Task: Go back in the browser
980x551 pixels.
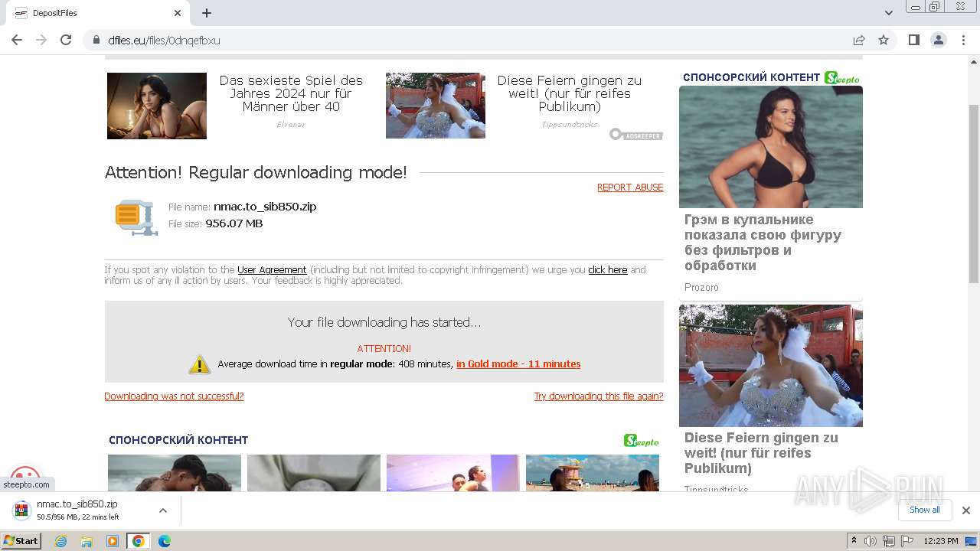Action: 17,40
